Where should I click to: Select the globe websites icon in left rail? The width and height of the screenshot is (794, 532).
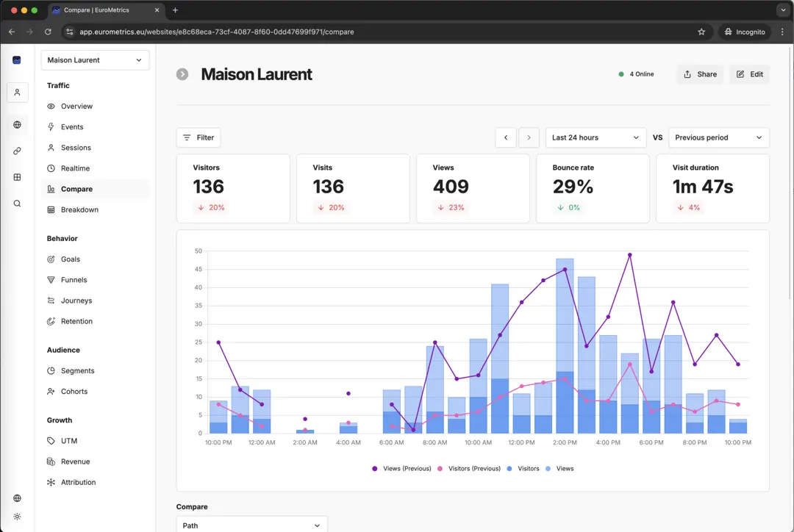17,124
